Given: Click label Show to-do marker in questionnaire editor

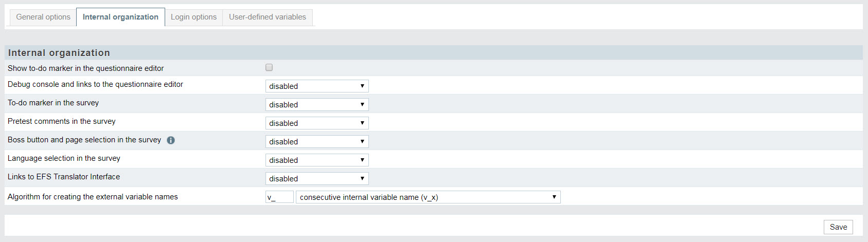Looking at the screenshot, I should tap(86, 68).
